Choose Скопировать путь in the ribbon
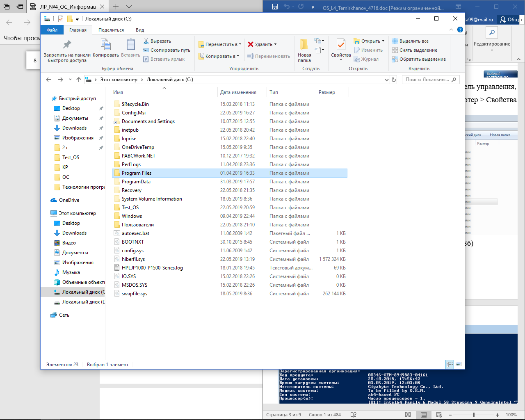The height and width of the screenshot is (420, 525). 167,50
